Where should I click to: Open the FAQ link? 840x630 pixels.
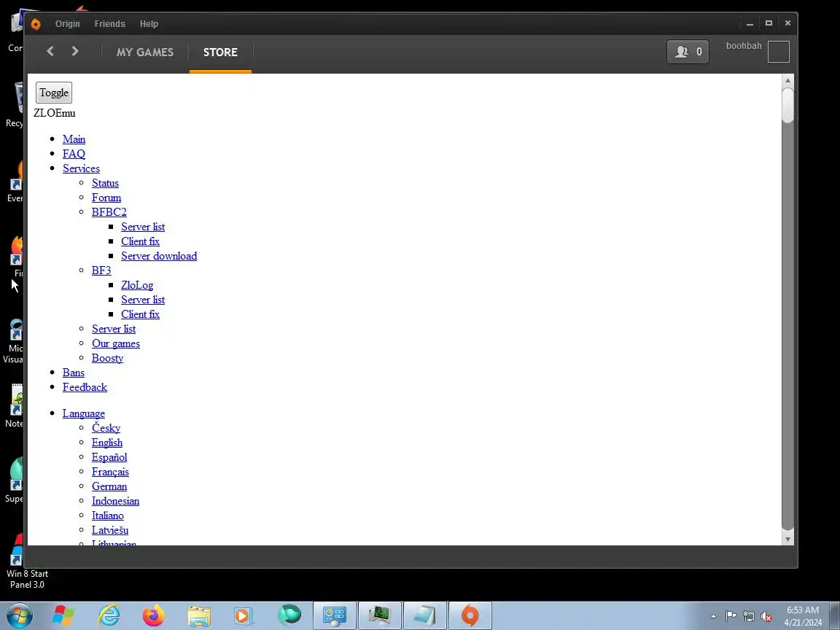(74, 154)
